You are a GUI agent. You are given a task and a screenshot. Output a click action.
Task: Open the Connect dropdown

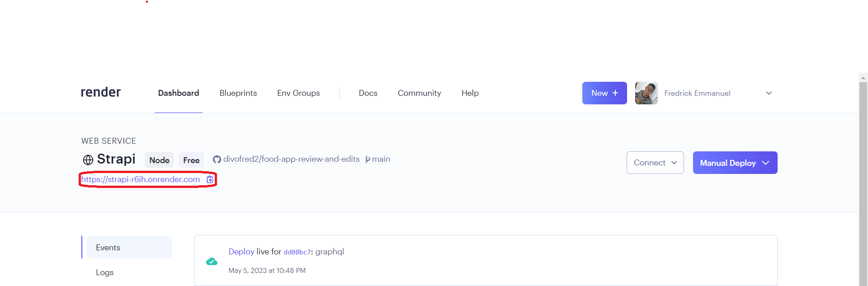tap(655, 163)
